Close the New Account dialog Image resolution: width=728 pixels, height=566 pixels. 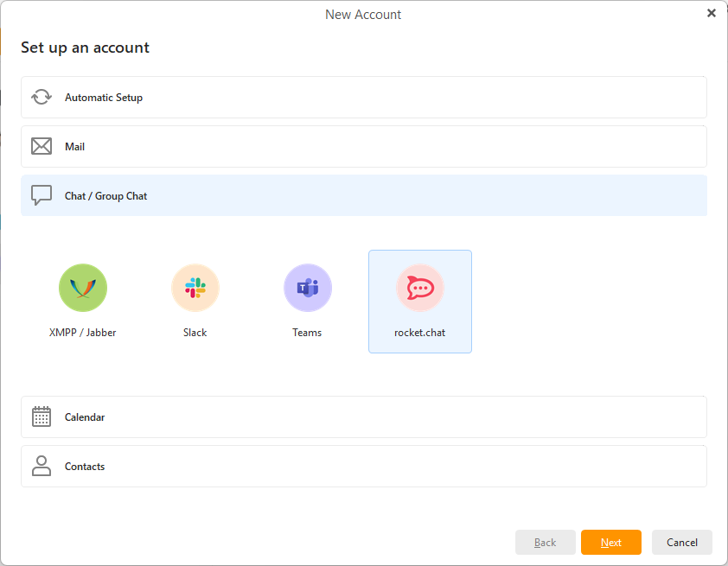tap(712, 13)
